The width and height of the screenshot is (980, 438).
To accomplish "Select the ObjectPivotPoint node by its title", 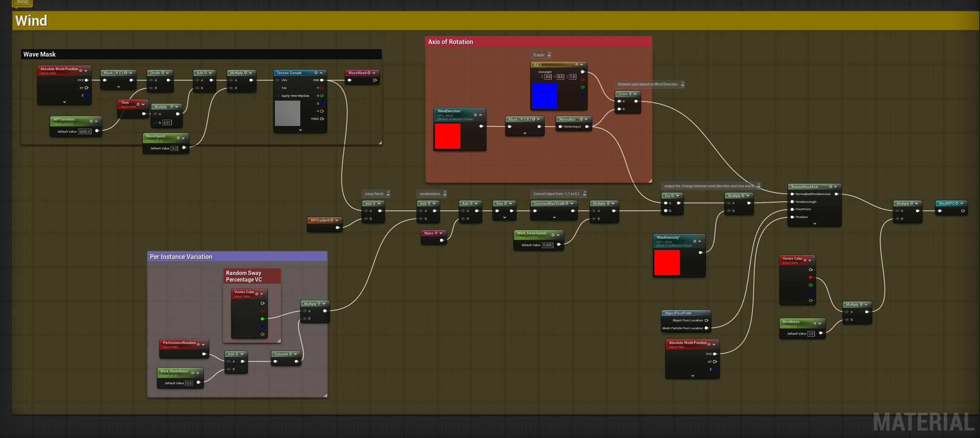I will 678,313.
